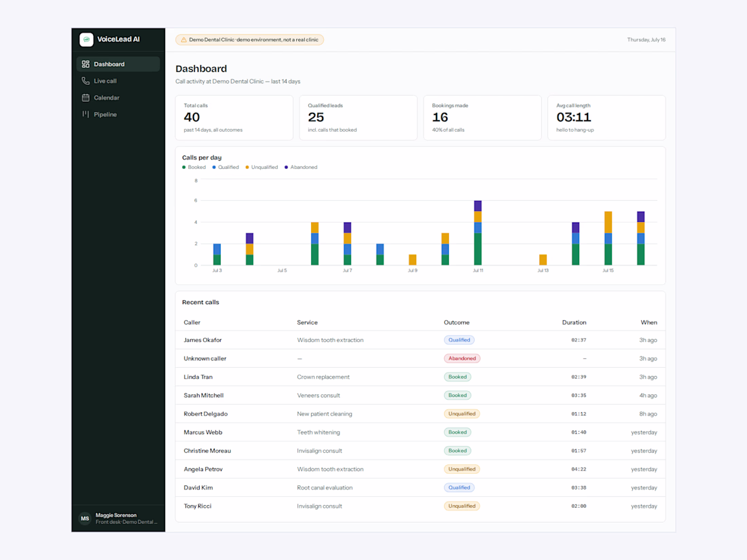This screenshot has height=560, width=747.
Task: Select the Marcus Webb caller name
Action: [x=203, y=432]
